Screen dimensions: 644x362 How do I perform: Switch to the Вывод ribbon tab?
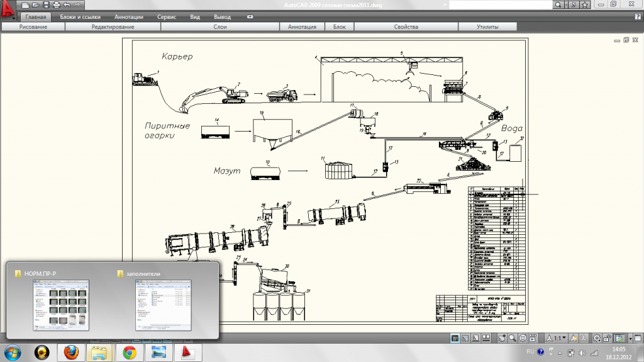222,17
